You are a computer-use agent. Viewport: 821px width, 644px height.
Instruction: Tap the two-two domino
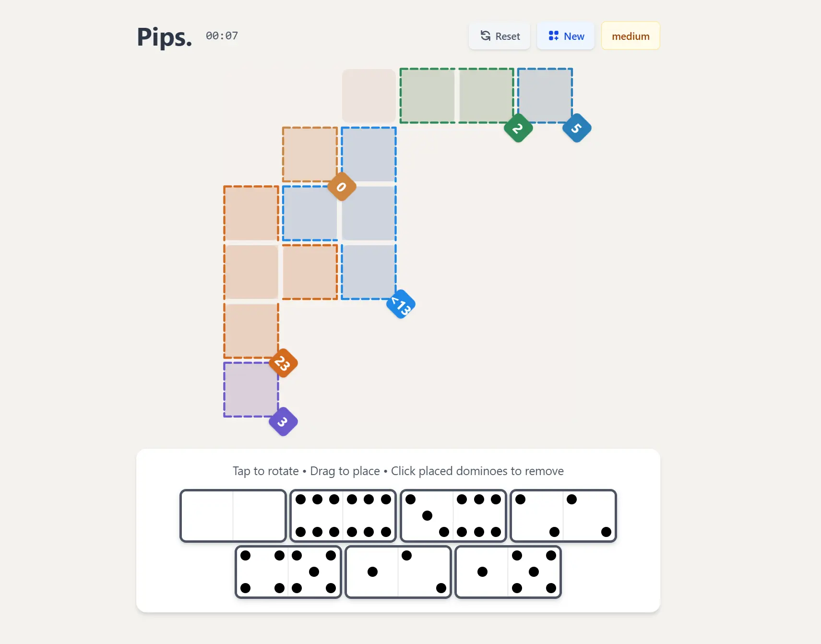(x=563, y=516)
